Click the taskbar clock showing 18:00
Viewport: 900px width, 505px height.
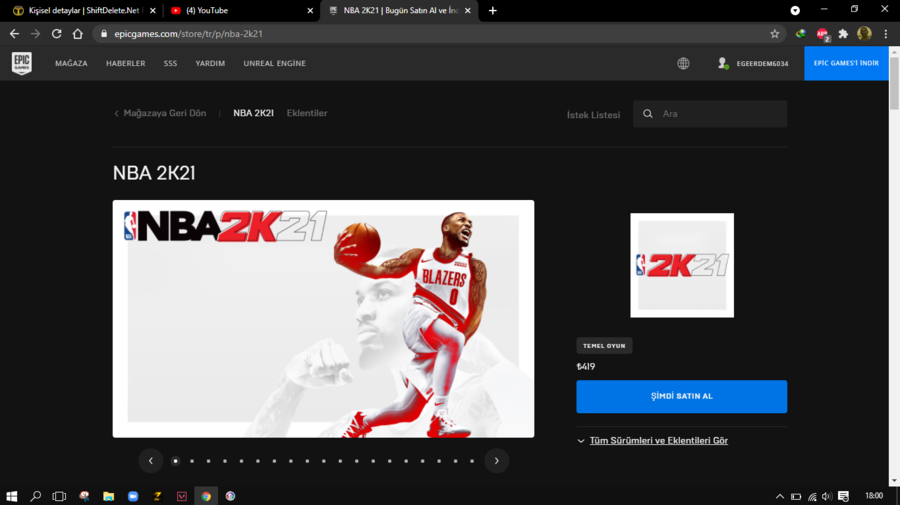click(x=874, y=496)
